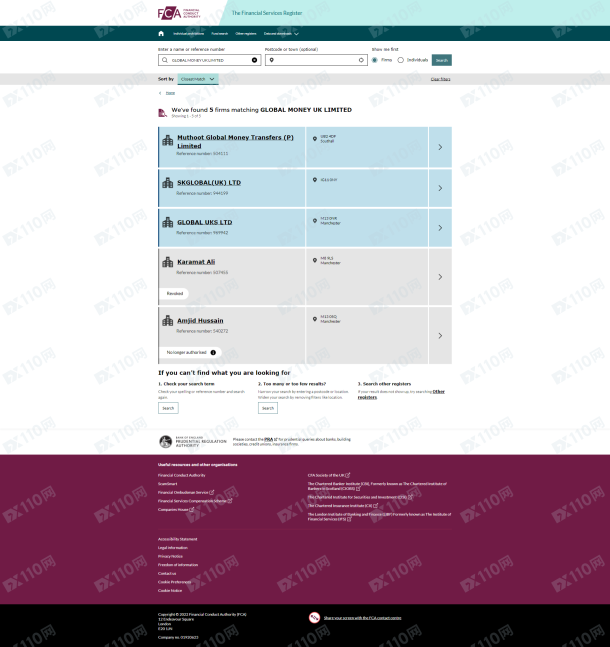This screenshot has height=647, width=610.
Task: Click the No longer authorised status badge
Action: pyautogui.click(x=191, y=352)
